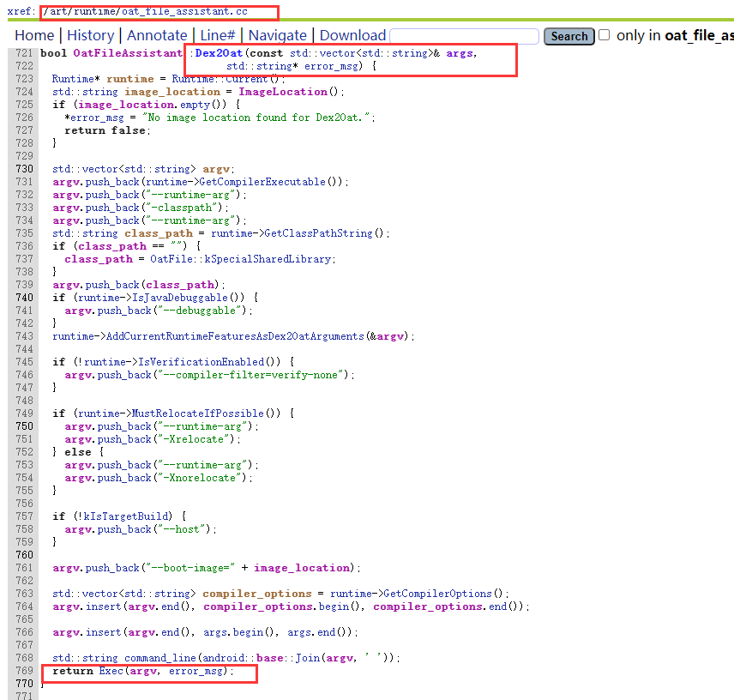The height and width of the screenshot is (700, 734).
Task: Click line number 740
Action: coord(24,298)
